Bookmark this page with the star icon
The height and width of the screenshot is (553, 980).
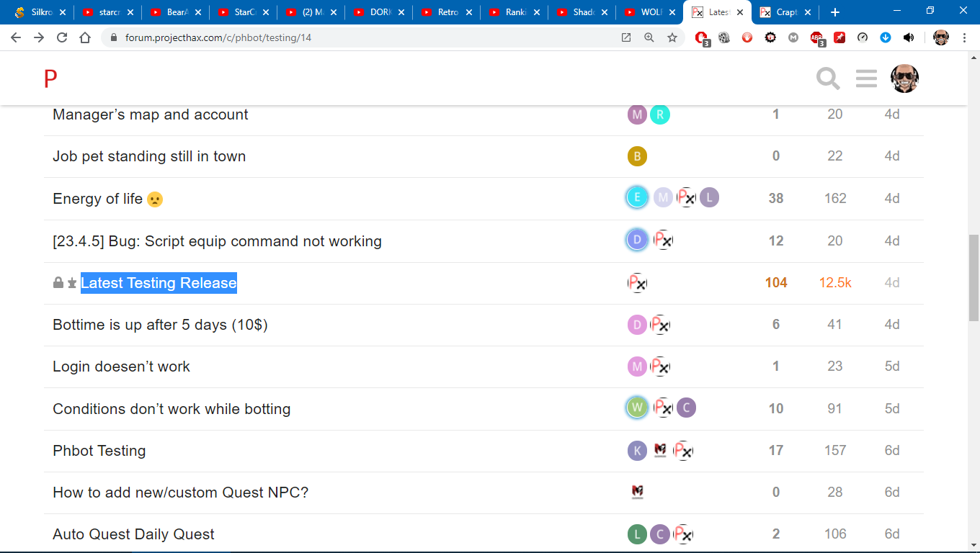(672, 38)
